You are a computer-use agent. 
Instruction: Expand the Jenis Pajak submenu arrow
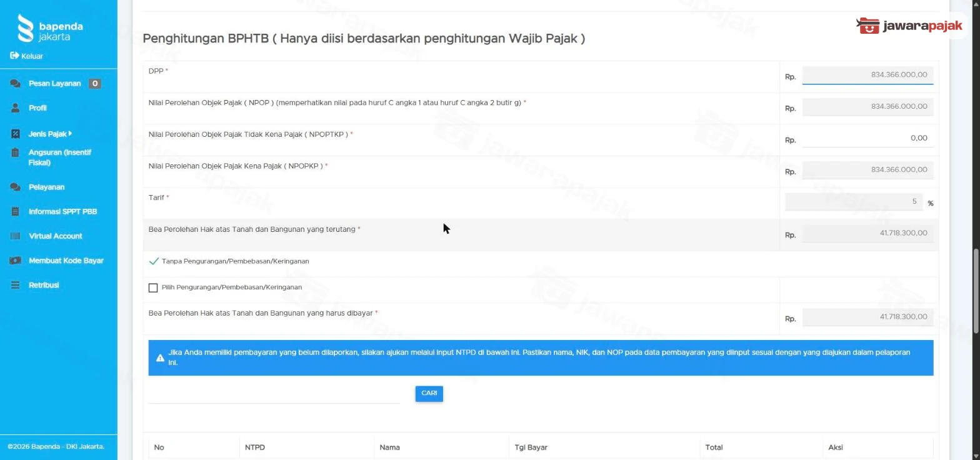click(x=70, y=133)
